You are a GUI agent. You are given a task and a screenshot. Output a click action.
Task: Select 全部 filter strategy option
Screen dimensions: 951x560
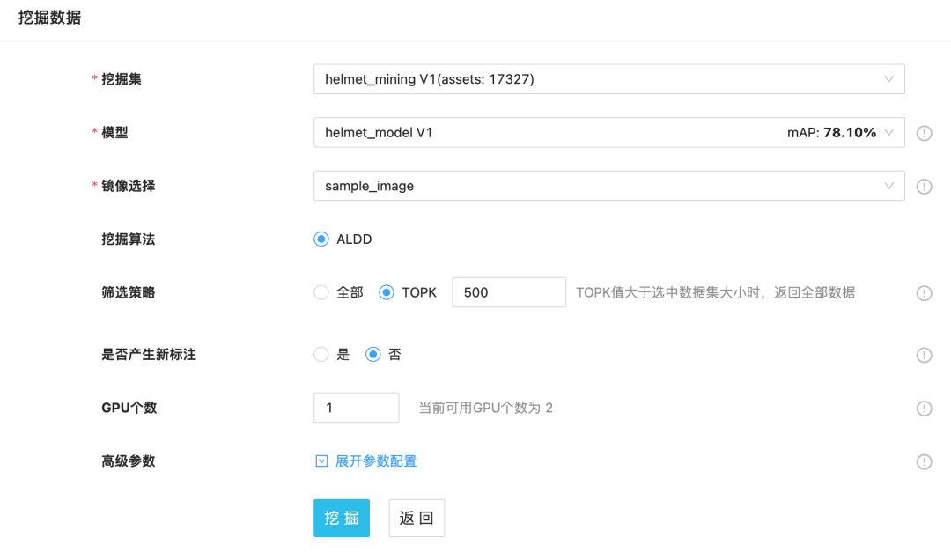tap(321, 292)
